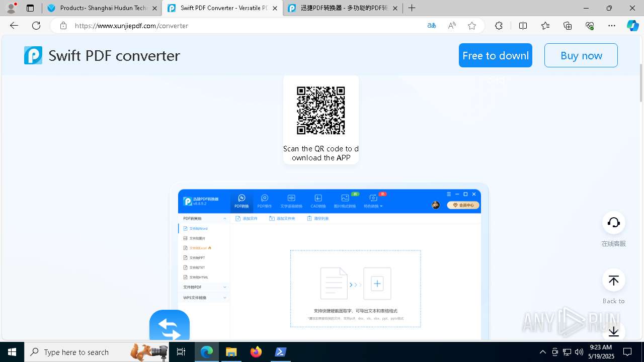Close the 迅捷PDF转换器 tab
This screenshot has width=644, height=362.
coord(395,8)
